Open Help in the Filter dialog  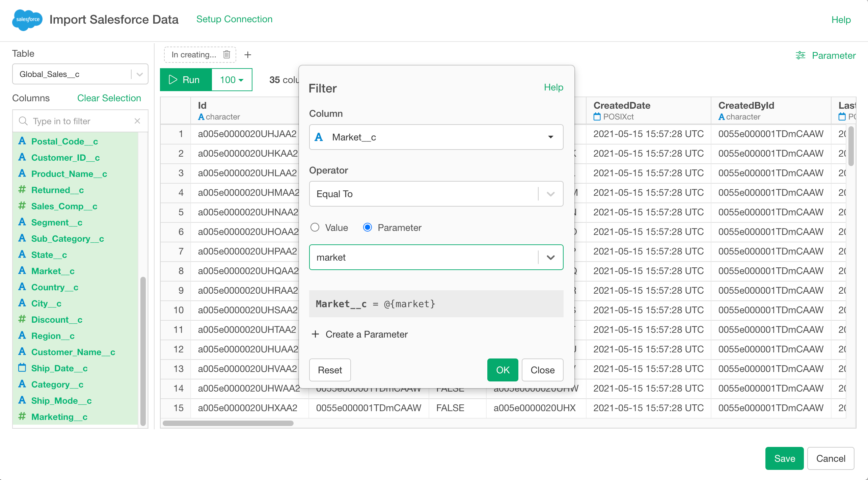(x=553, y=87)
